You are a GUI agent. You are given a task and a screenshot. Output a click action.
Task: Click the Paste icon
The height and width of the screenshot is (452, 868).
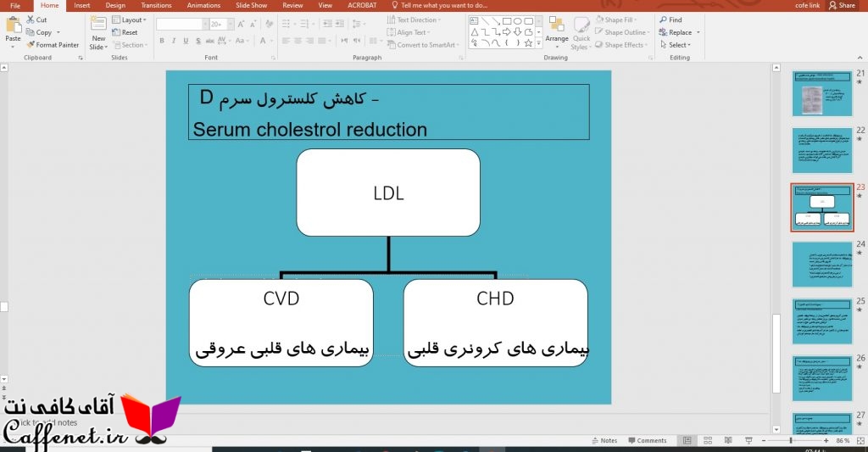coord(13,25)
